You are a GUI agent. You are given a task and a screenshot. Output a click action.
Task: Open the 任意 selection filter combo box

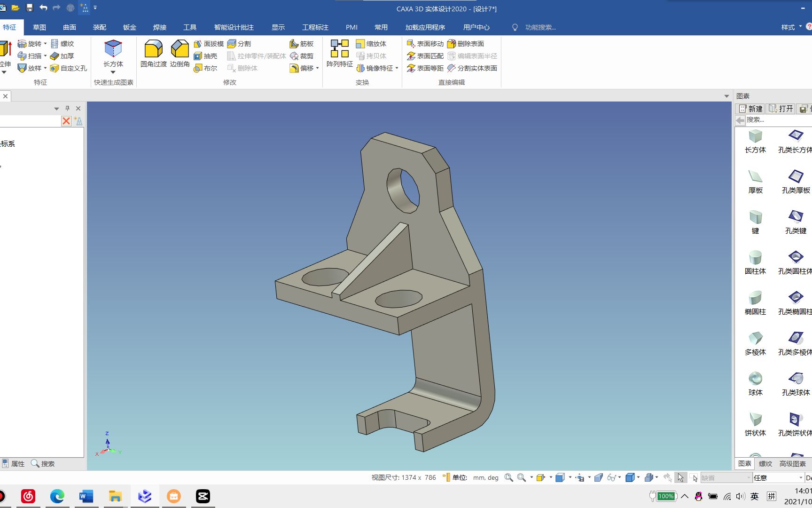778,477
